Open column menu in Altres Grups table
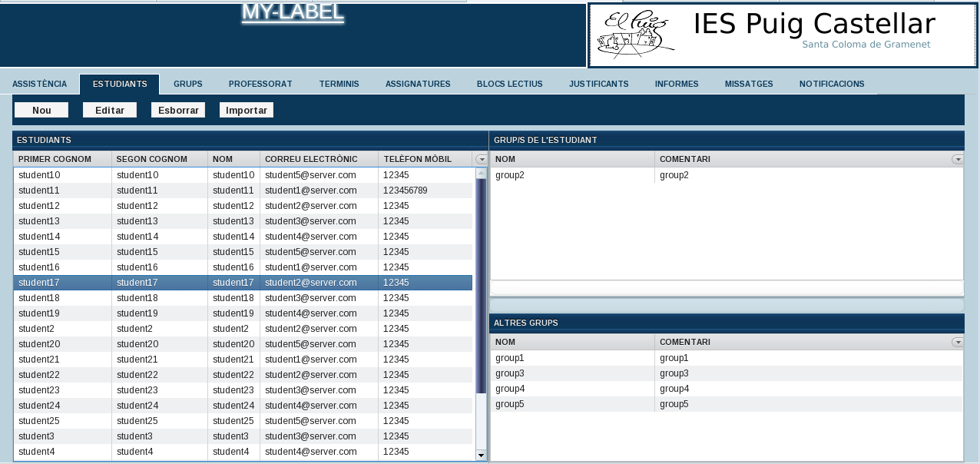Screen dimensions: 980x464 957,342
